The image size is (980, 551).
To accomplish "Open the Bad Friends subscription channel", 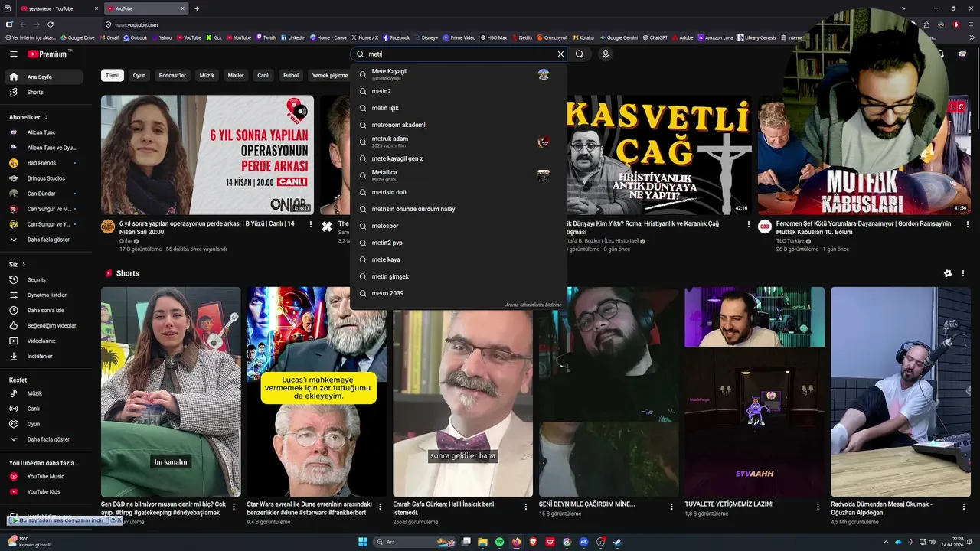I will coord(45,163).
